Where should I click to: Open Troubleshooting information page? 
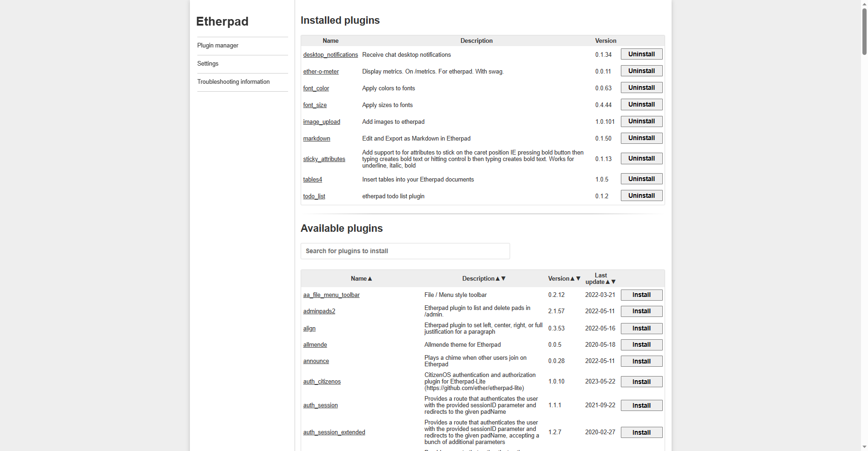tap(233, 82)
